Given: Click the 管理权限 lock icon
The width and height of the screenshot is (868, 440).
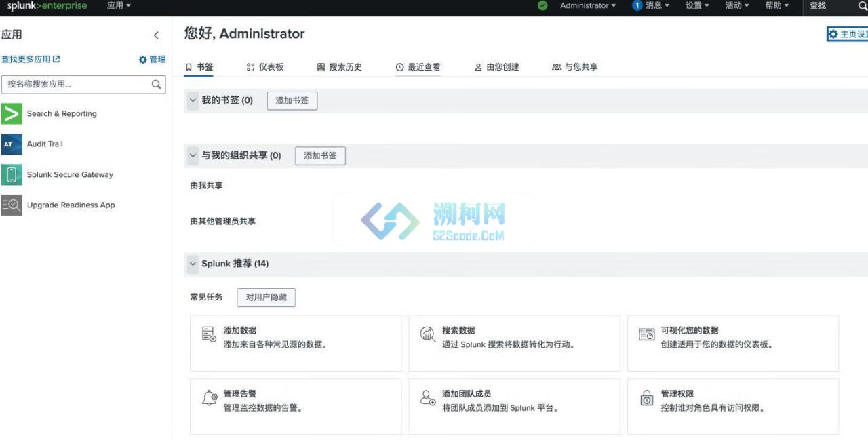Looking at the screenshot, I should 647,398.
